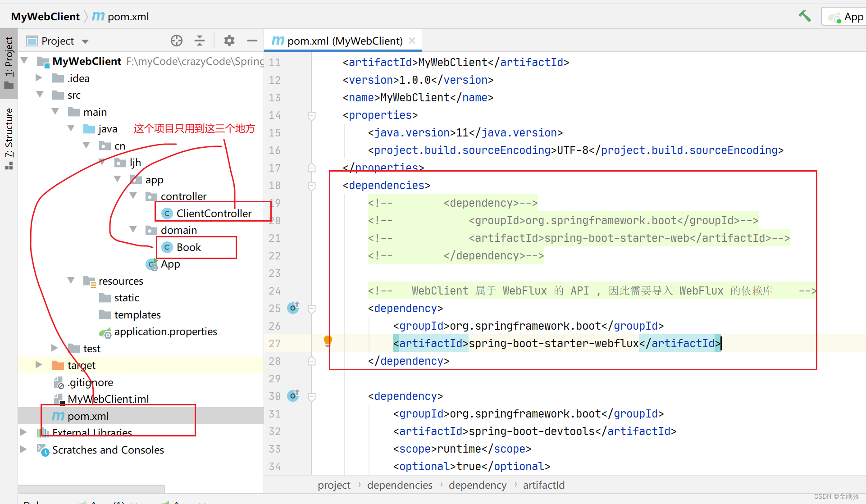This screenshot has width=866, height=504.
Task: Toggle code fold marker at line 30 dependency
Action: pyautogui.click(x=311, y=396)
